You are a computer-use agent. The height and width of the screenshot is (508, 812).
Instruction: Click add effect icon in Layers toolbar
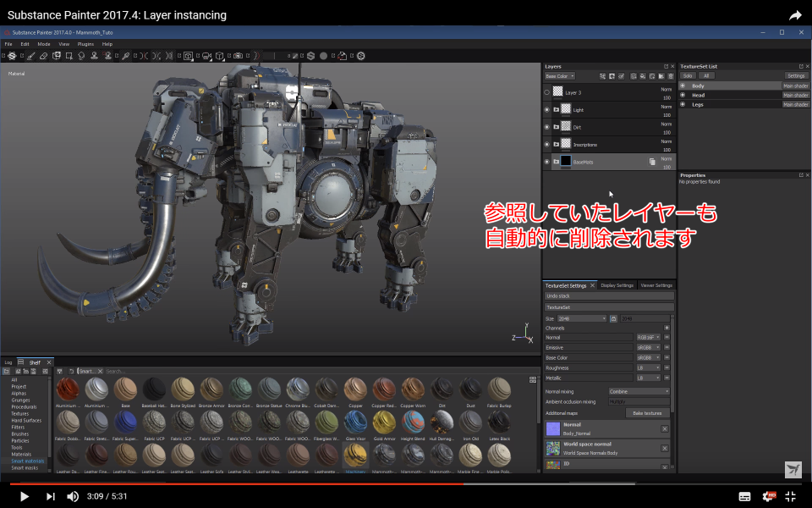603,76
